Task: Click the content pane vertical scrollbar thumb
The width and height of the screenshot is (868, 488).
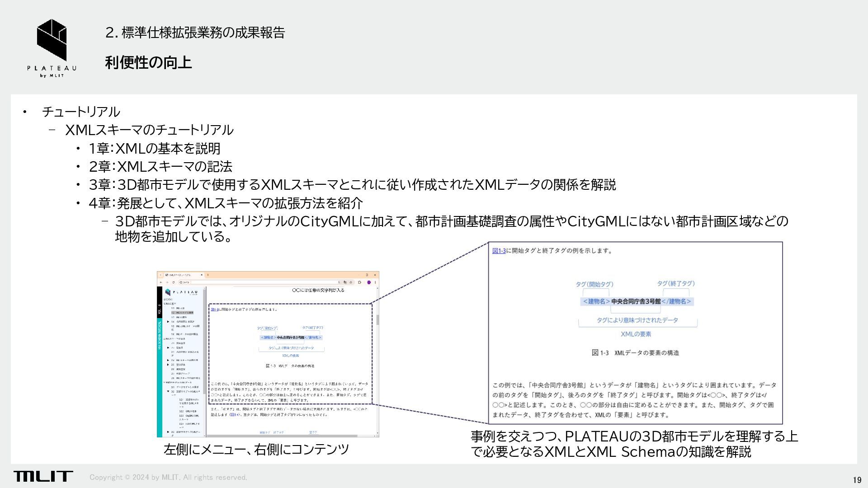Action: coord(377,320)
